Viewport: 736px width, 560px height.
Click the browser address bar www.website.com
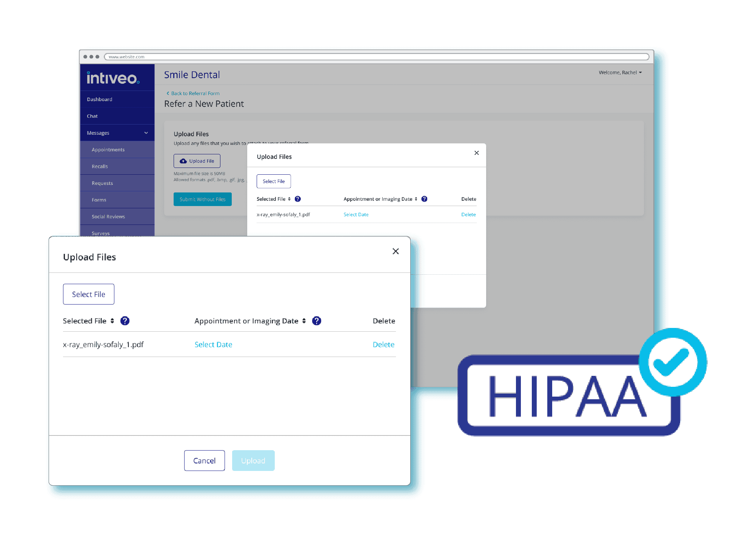(377, 57)
